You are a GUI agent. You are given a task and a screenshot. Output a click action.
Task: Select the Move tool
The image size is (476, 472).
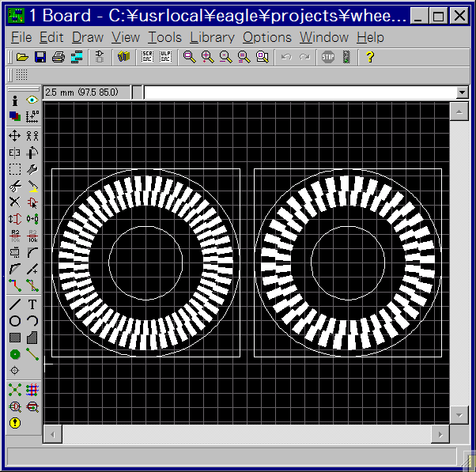[14, 136]
